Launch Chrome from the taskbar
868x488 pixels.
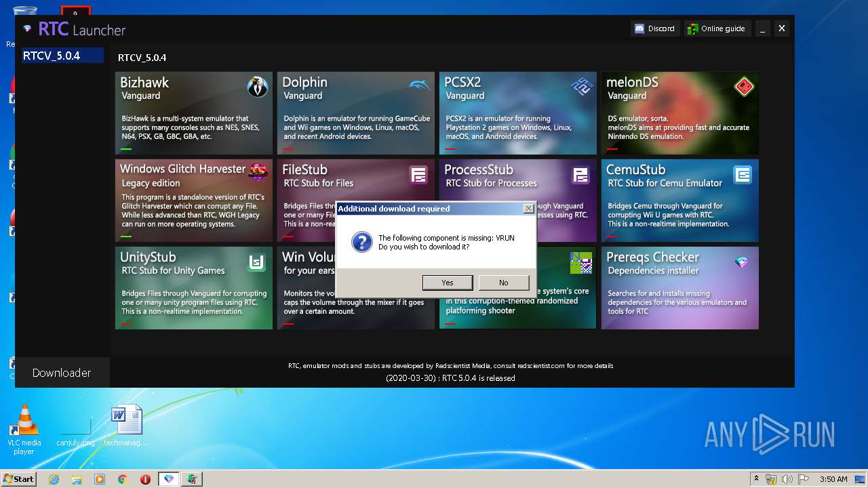123,479
